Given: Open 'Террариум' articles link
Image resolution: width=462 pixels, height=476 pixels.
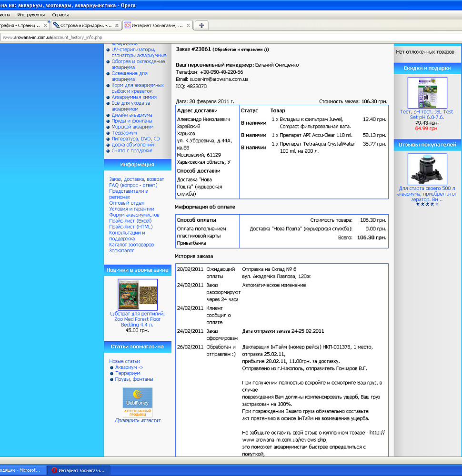Looking at the screenshot, I should (128, 373).
